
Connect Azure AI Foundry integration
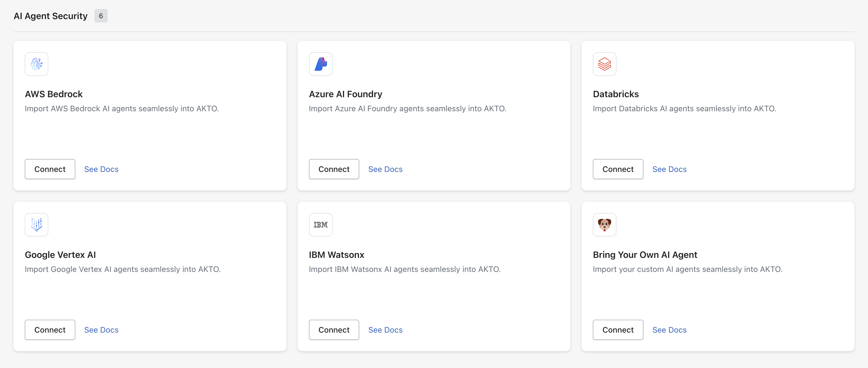click(334, 169)
